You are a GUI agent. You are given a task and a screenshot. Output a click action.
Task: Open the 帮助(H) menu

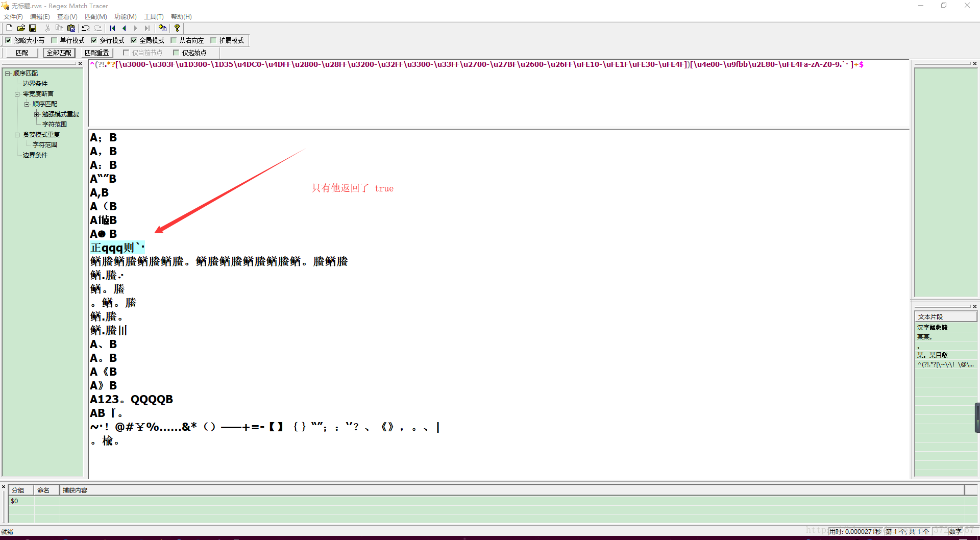coord(181,17)
